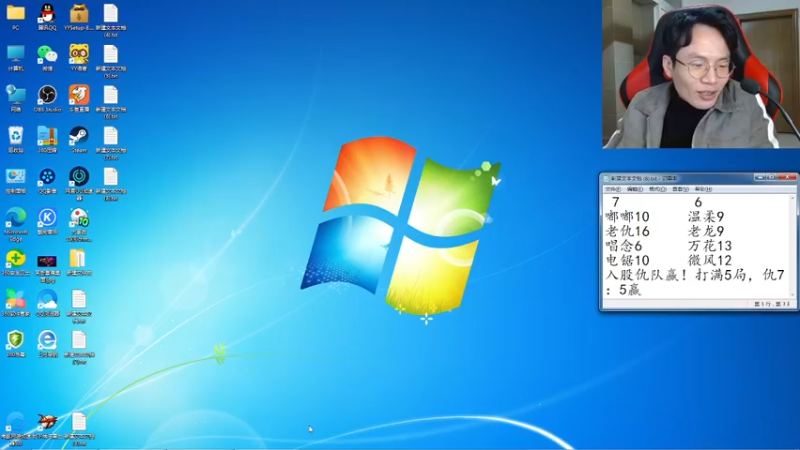800x450 pixels.
Task: Select the text document (7).txt on desktop
Action: coord(111,143)
